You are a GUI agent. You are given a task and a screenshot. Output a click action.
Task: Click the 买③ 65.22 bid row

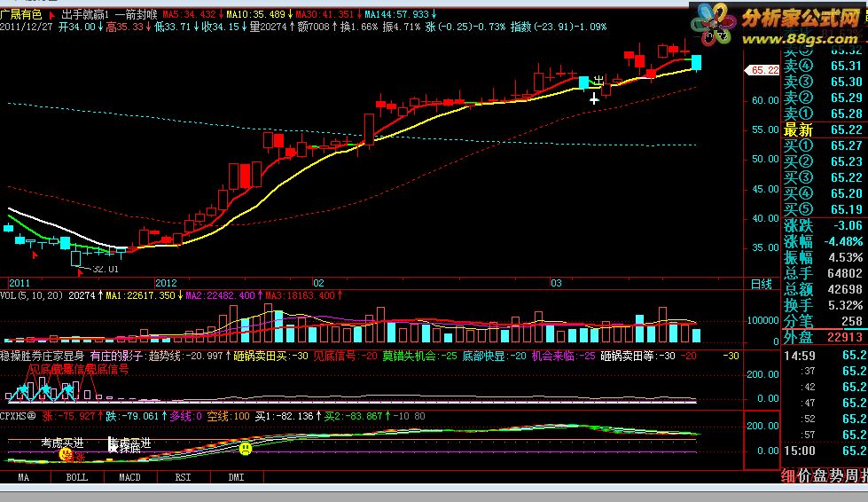(823, 177)
